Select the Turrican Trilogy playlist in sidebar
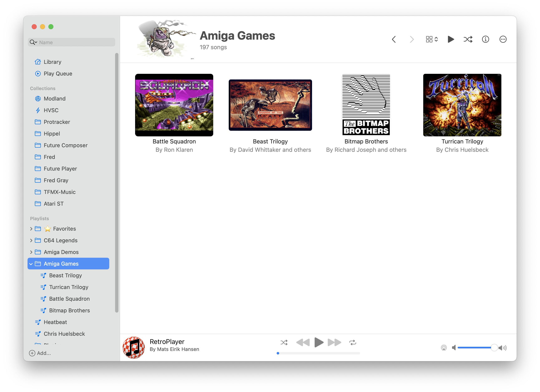The image size is (540, 392). pos(69,287)
